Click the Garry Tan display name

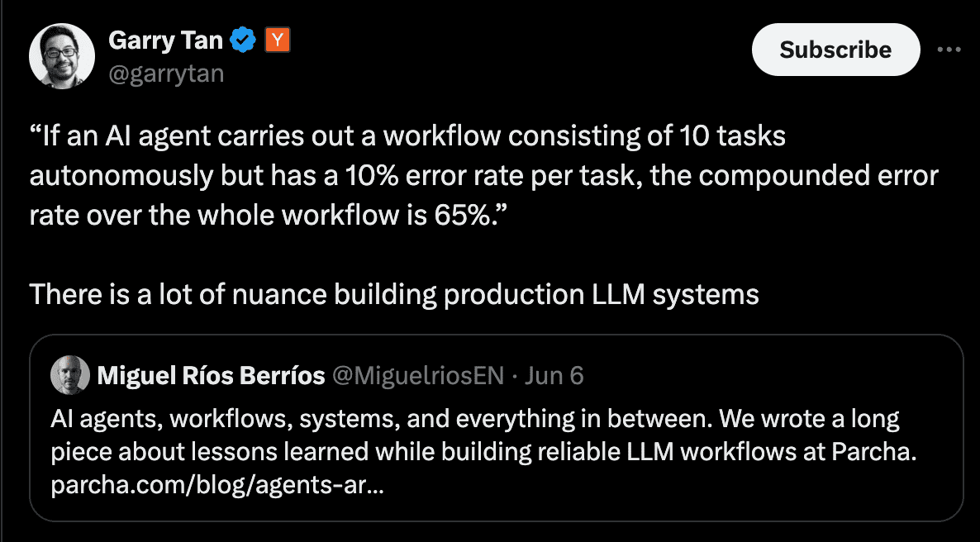click(165, 40)
